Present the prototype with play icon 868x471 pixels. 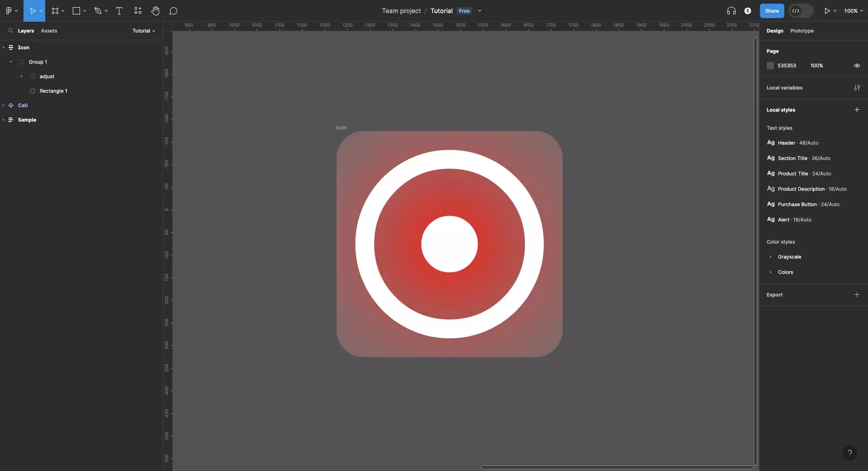pyautogui.click(x=827, y=11)
